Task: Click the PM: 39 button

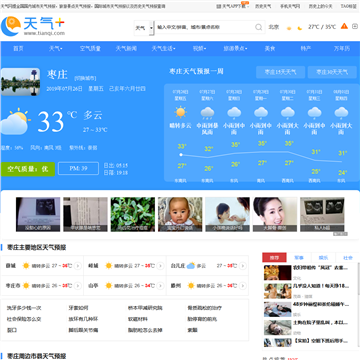Action: (78, 169)
